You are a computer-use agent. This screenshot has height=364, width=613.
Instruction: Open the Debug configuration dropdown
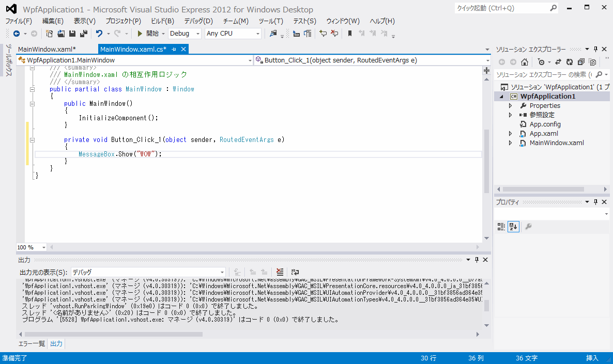click(x=185, y=34)
